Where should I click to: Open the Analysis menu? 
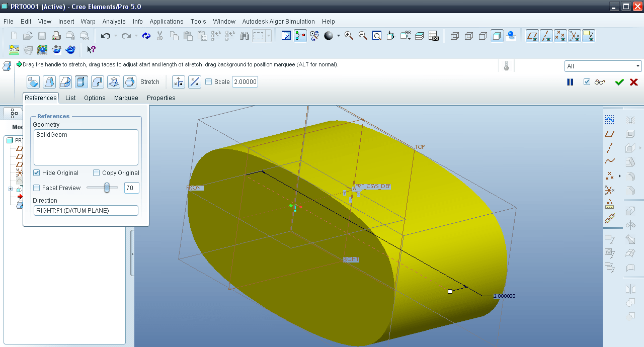tap(114, 22)
